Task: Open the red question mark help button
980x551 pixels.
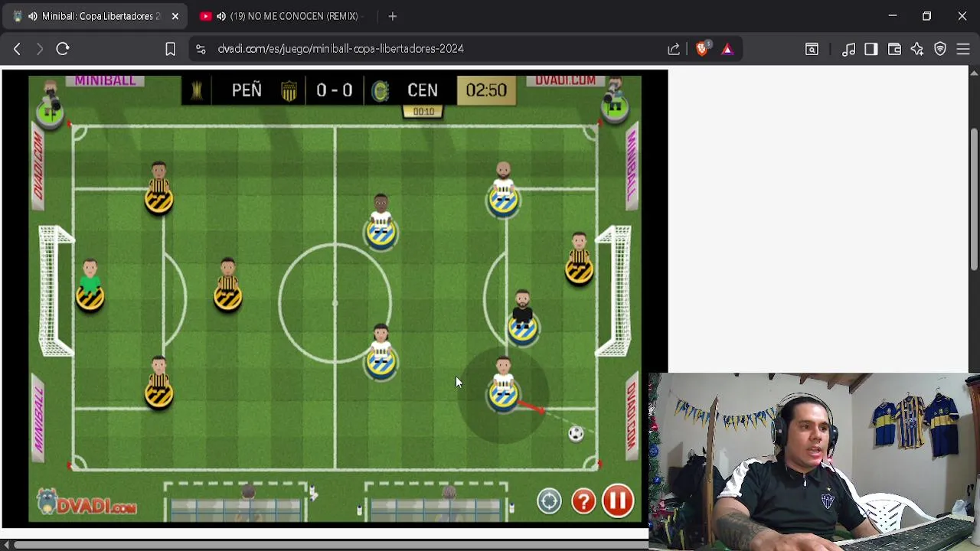Action: click(583, 501)
